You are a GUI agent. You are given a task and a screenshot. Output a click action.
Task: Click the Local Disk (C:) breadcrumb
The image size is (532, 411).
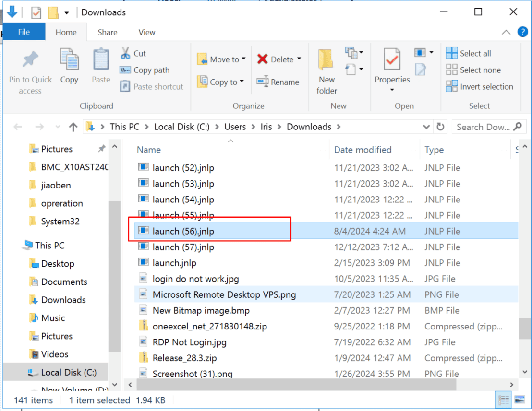tap(182, 127)
